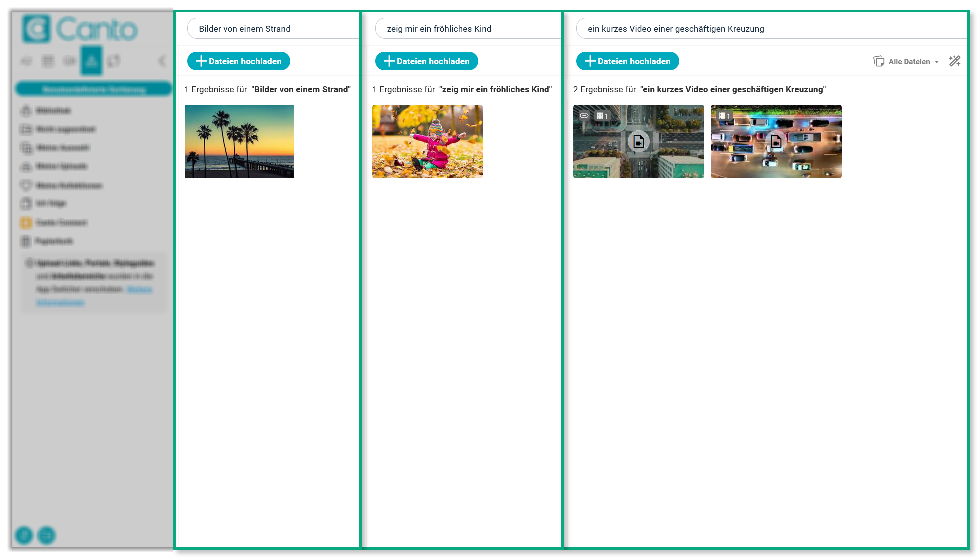Screen dimensions: 980x560
Task: Open the child in autumn leaves thumbnail
Action: (427, 141)
